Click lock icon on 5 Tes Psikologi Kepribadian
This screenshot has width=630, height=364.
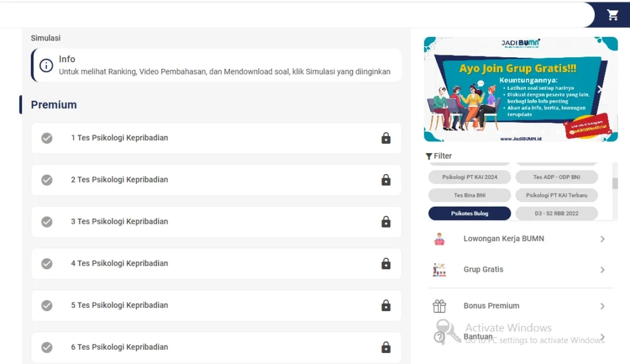pos(386,305)
